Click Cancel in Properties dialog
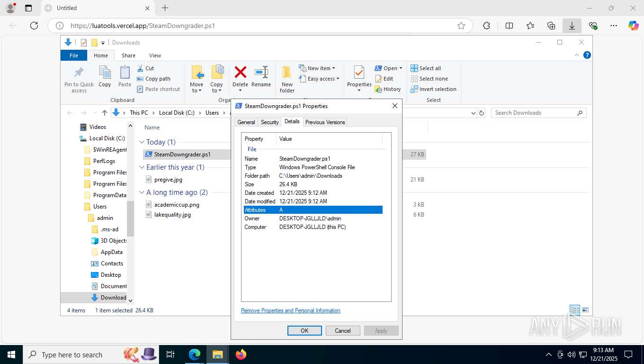Image resolution: width=644 pixels, height=364 pixels. (x=343, y=331)
